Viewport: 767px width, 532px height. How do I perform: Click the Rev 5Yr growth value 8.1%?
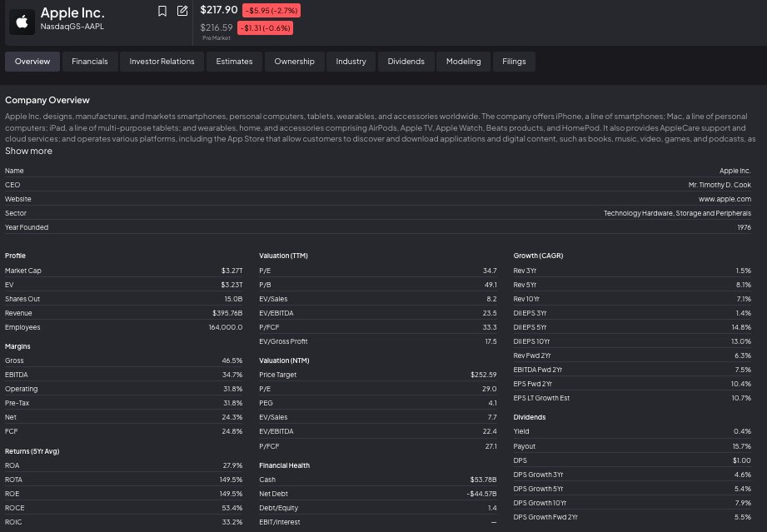pos(743,285)
